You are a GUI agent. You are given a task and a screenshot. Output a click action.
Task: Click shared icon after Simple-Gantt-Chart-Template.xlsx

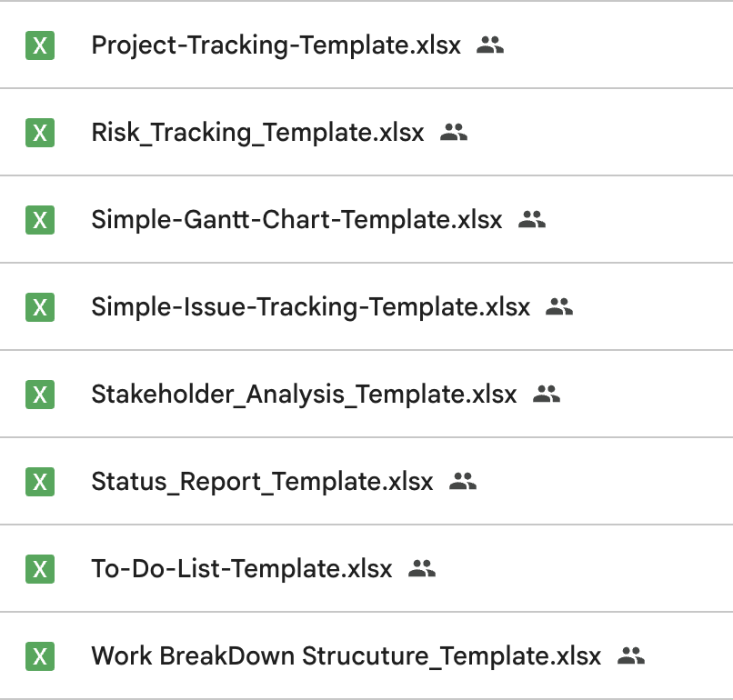531,220
